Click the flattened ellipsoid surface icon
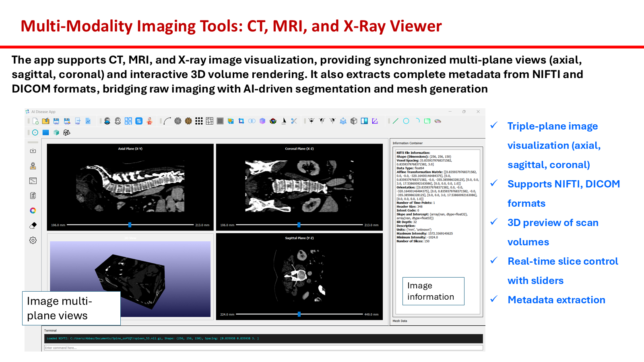644x362 pixels. point(438,121)
